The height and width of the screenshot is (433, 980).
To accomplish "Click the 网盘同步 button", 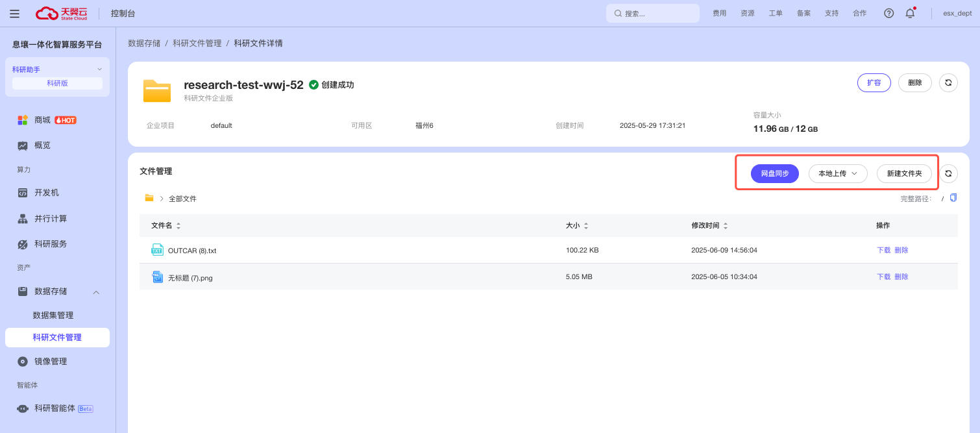I will [775, 173].
